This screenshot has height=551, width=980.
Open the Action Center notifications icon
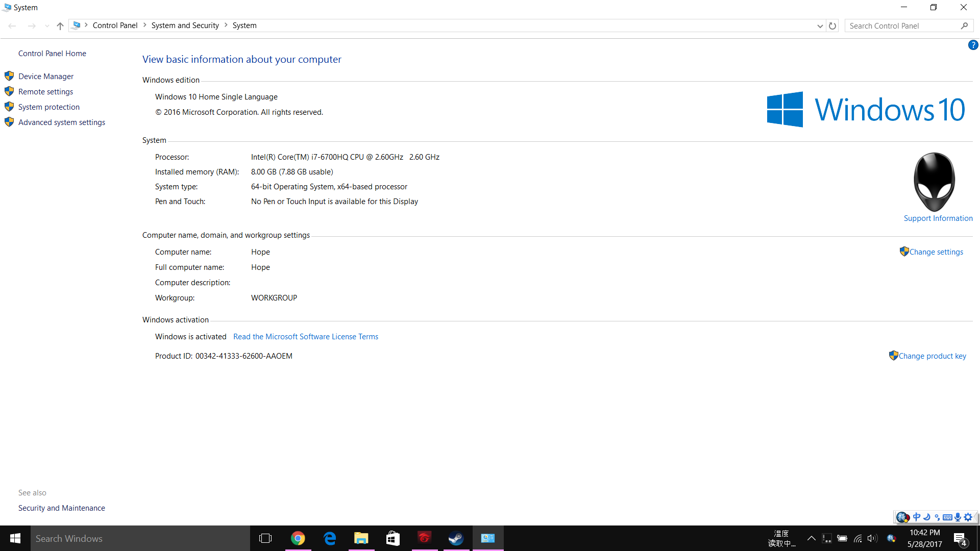(960, 539)
